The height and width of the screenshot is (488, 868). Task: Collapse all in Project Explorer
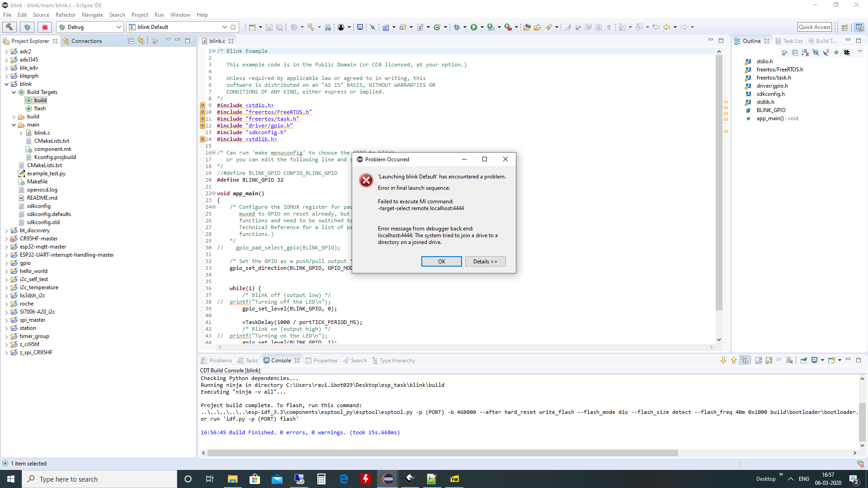coord(131,41)
